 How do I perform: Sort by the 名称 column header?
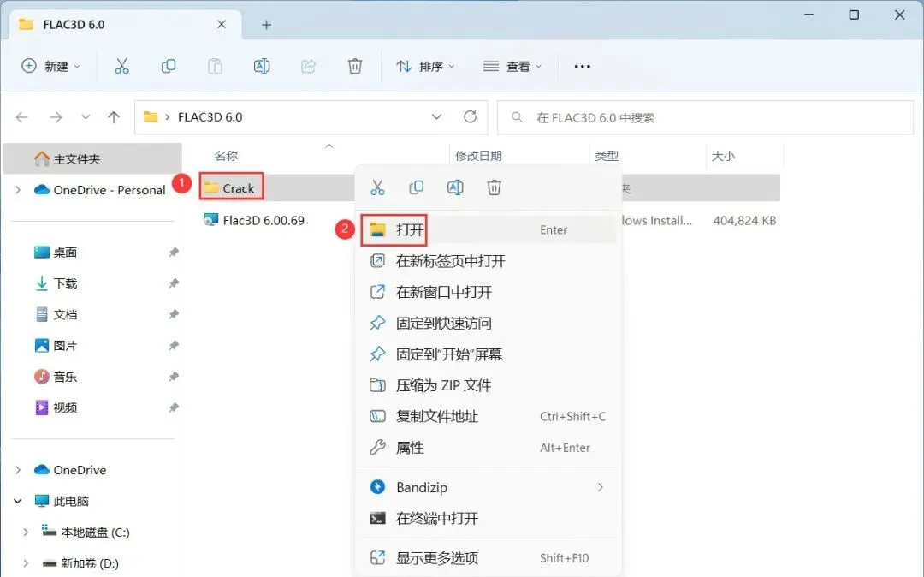[x=226, y=156]
